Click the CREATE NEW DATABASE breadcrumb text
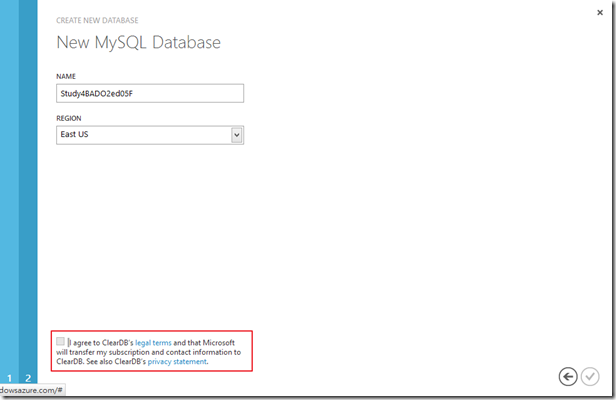This screenshot has width=616, height=400. pos(97,20)
